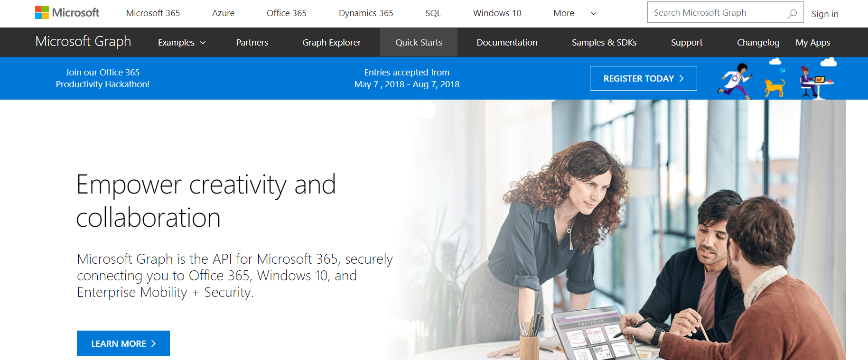
Task: Select the Quick Starts tab
Action: [x=419, y=42]
